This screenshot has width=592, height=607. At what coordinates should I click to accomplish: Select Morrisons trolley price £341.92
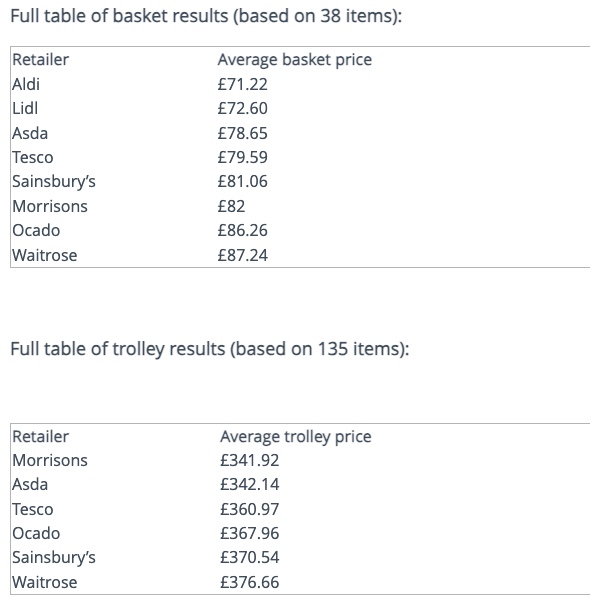249,460
